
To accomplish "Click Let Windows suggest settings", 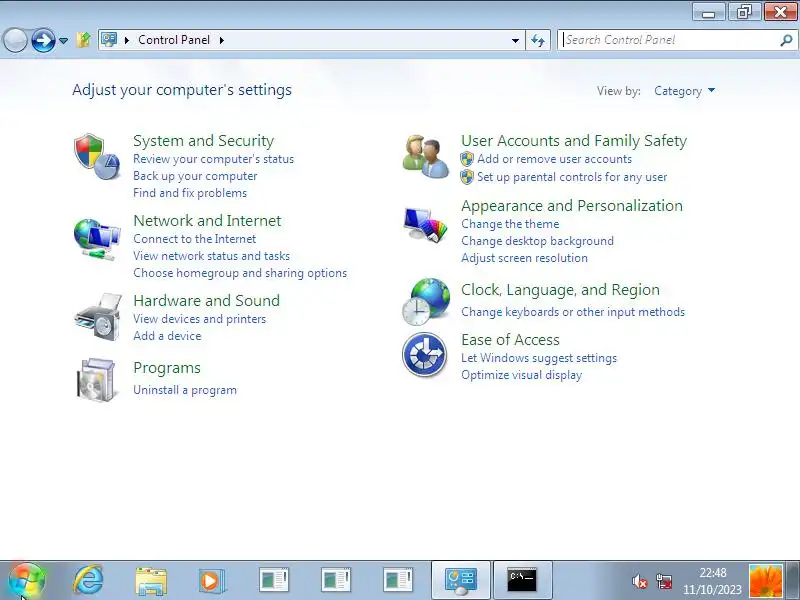I will pos(539,358).
